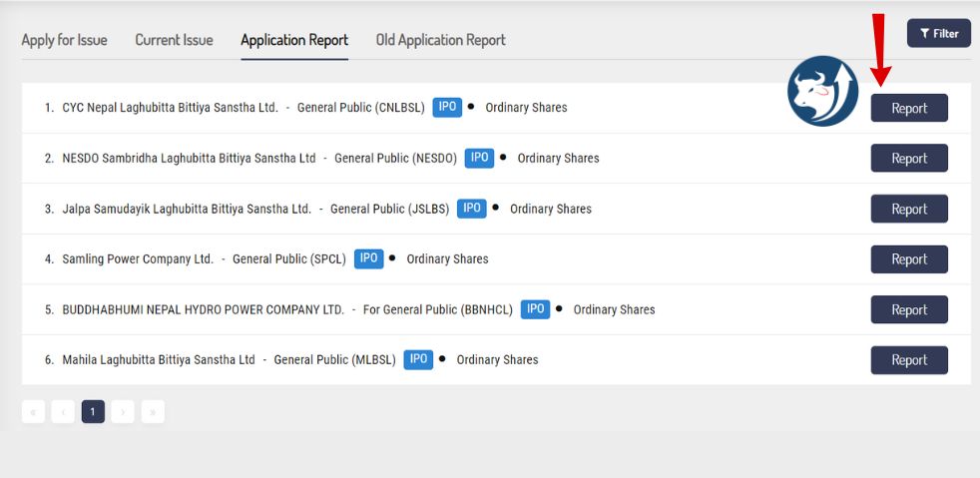Open Report for CYC Nepal Laghubitta

tap(909, 108)
